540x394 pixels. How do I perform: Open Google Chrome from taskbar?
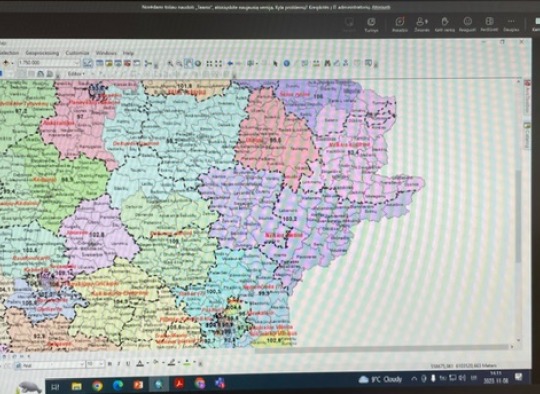97,386
